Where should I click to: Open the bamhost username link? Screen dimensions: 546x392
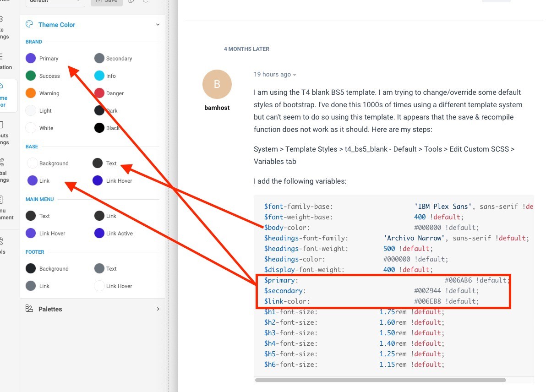(x=217, y=108)
